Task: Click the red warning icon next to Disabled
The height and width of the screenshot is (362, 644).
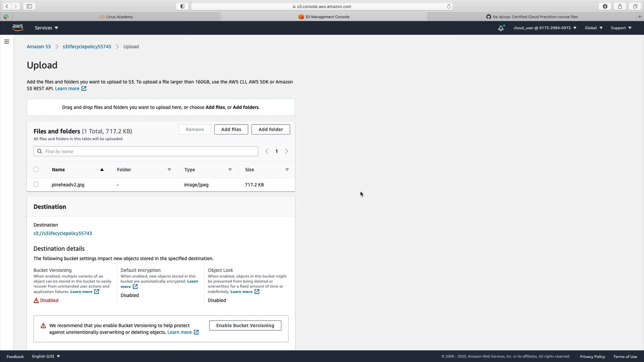Action: click(36, 300)
